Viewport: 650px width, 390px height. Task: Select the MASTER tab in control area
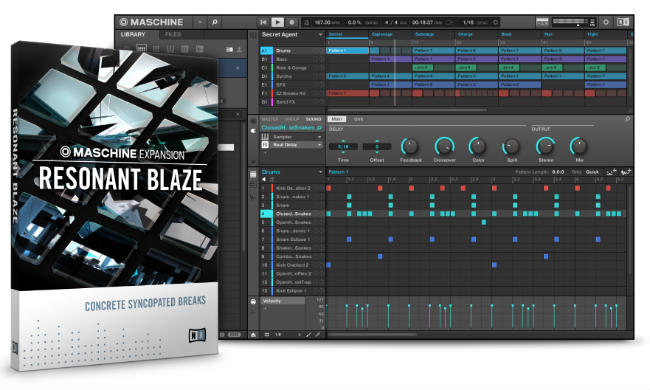[x=270, y=119]
